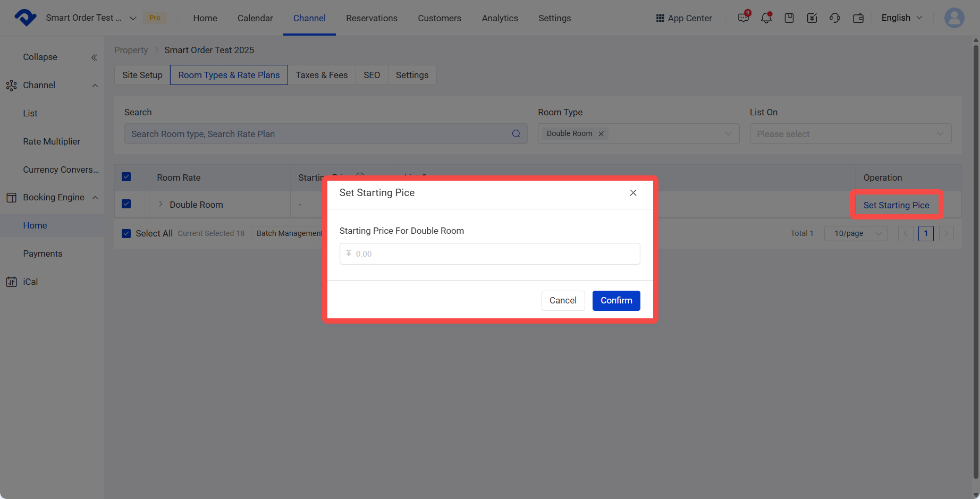Screen dimensions: 980x499
Task: Click the Confirm button
Action: pyautogui.click(x=616, y=301)
